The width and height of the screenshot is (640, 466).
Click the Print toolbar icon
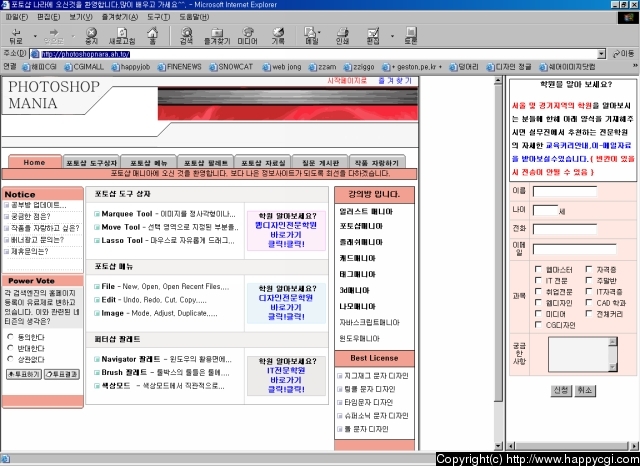pos(342,36)
